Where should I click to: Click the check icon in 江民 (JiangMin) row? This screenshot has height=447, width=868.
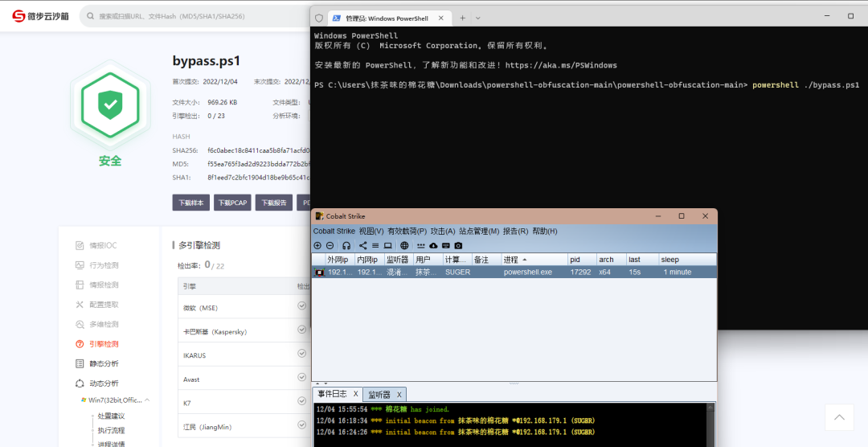pos(301,424)
